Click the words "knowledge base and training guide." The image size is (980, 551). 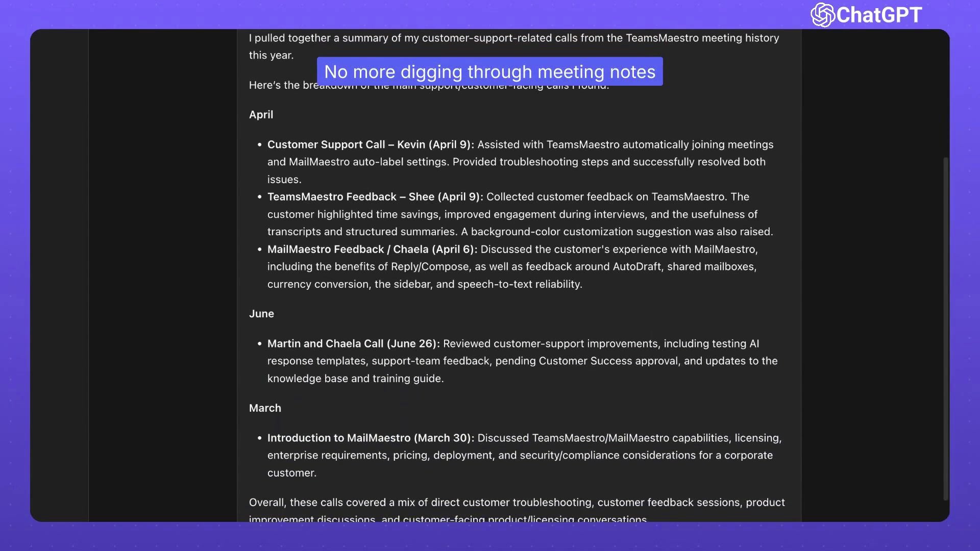coord(355,379)
